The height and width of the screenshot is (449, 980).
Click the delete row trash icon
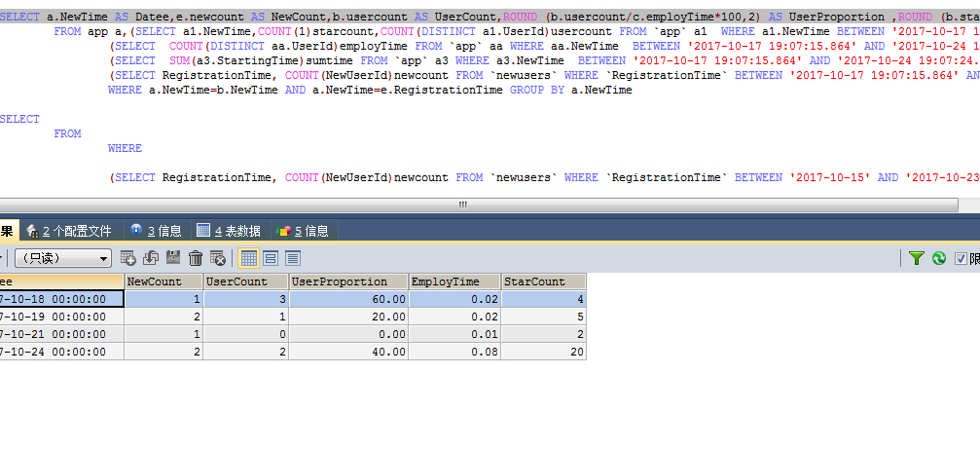click(196, 258)
